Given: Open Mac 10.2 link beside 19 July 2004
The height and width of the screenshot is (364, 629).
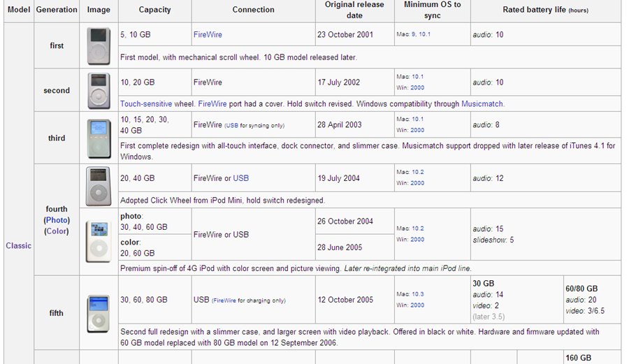Looking at the screenshot, I should click(418, 172).
